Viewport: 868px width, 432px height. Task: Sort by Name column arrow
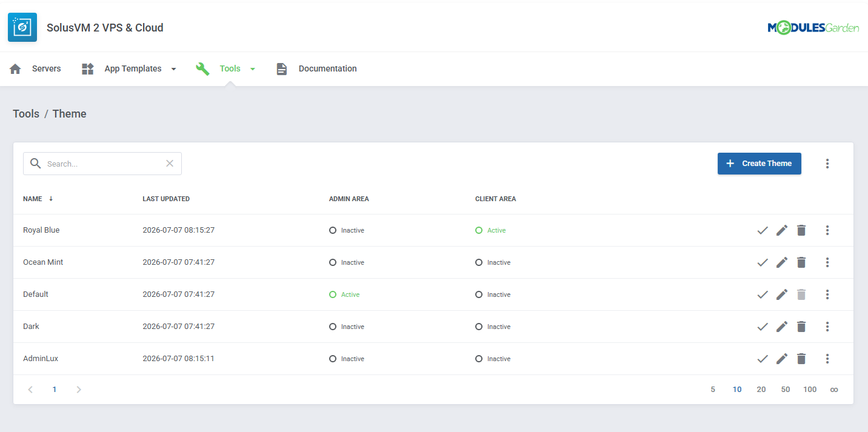(51, 199)
